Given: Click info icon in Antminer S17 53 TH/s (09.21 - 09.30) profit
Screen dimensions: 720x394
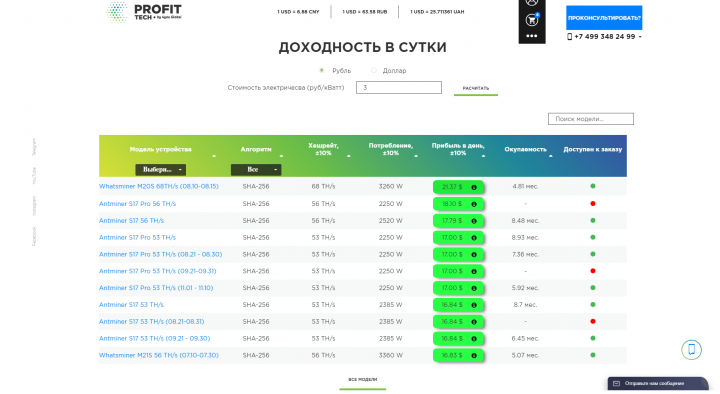Looking at the screenshot, I should pos(474,339).
